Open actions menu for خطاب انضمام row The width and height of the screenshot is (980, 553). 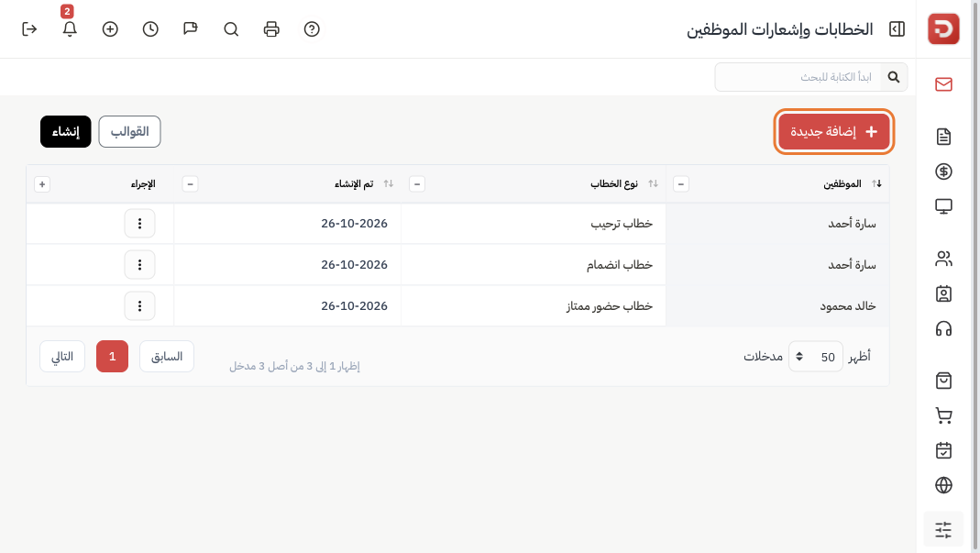click(x=139, y=265)
